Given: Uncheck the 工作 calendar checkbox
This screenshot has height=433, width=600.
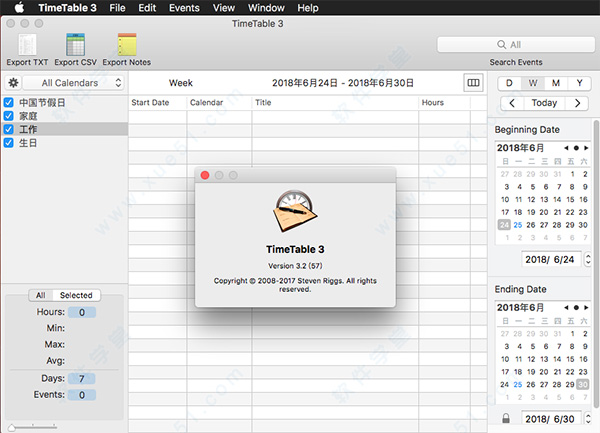Looking at the screenshot, I should point(9,129).
